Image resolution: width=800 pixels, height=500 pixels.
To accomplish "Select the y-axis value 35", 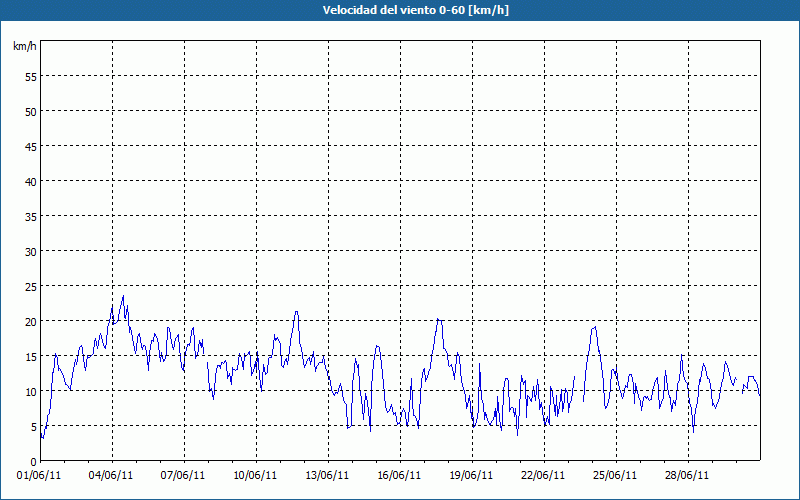I will pyautogui.click(x=31, y=216).
